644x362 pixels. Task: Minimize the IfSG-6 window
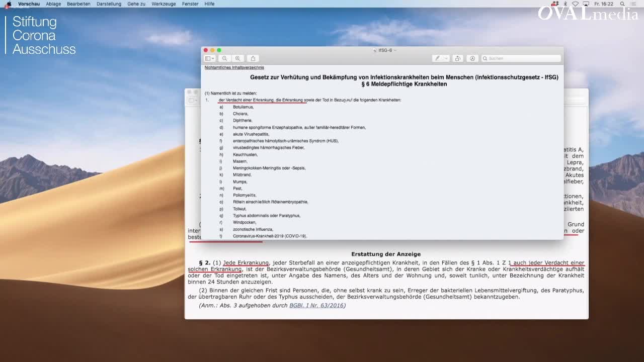tap(212, 50)
